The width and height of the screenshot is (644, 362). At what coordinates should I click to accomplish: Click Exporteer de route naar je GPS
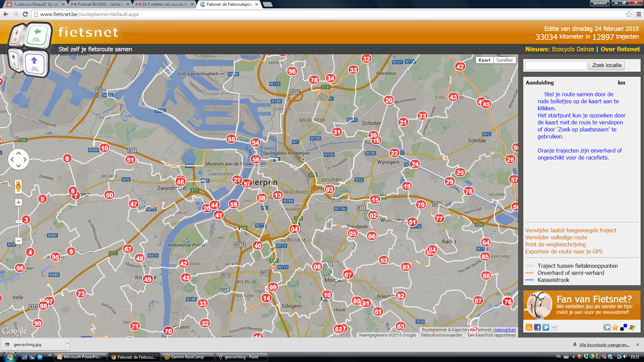(563, 251)
